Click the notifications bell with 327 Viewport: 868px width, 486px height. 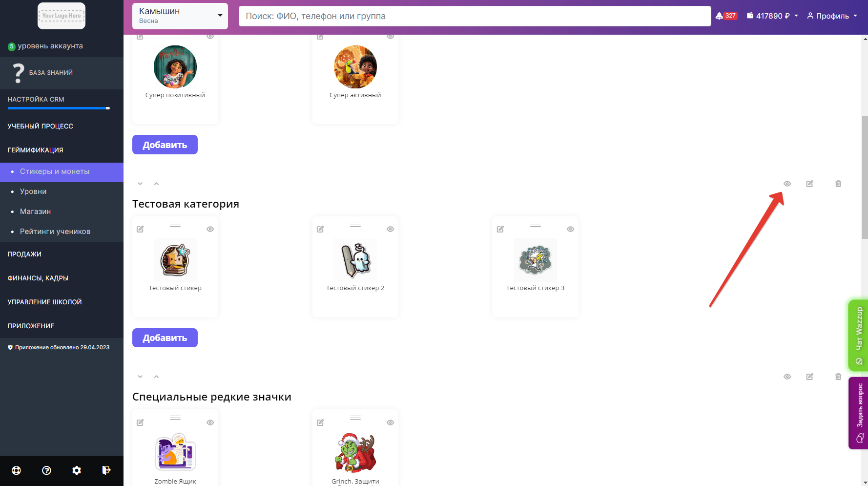(x=726, y=16)
